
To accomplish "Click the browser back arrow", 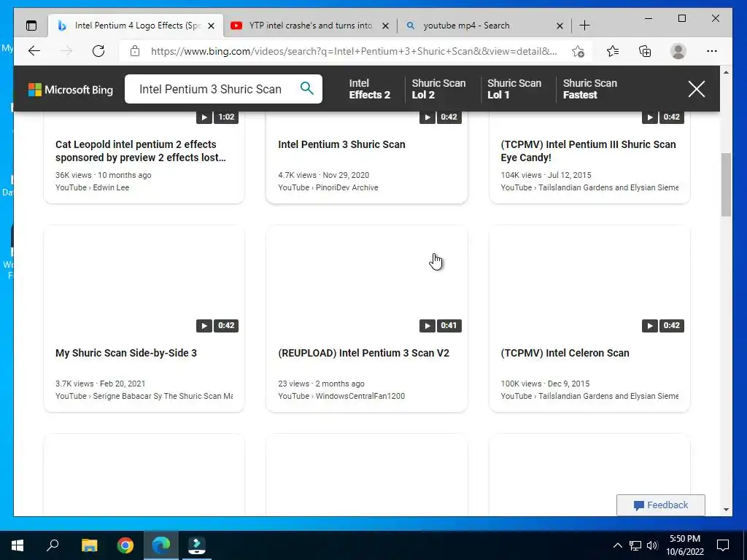I will (x=34, y=51).
